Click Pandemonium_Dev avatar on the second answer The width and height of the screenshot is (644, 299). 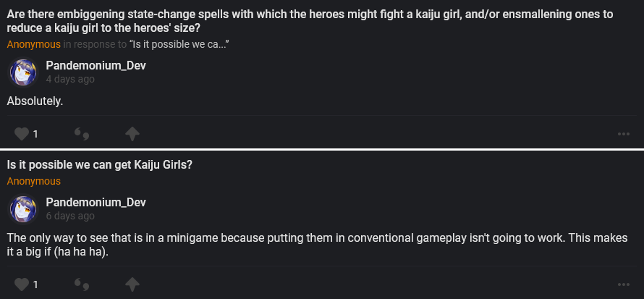(x=22, y=209)
